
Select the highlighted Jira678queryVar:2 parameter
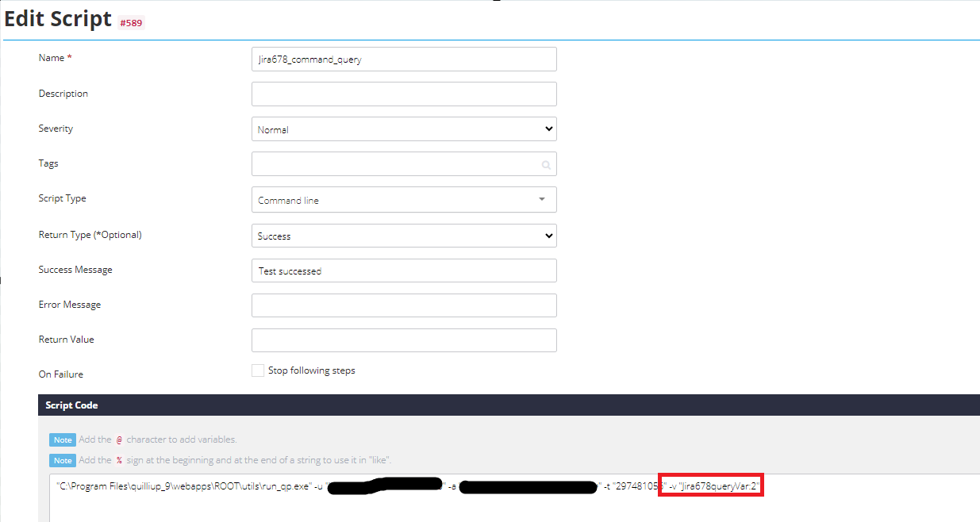(711, 486)
